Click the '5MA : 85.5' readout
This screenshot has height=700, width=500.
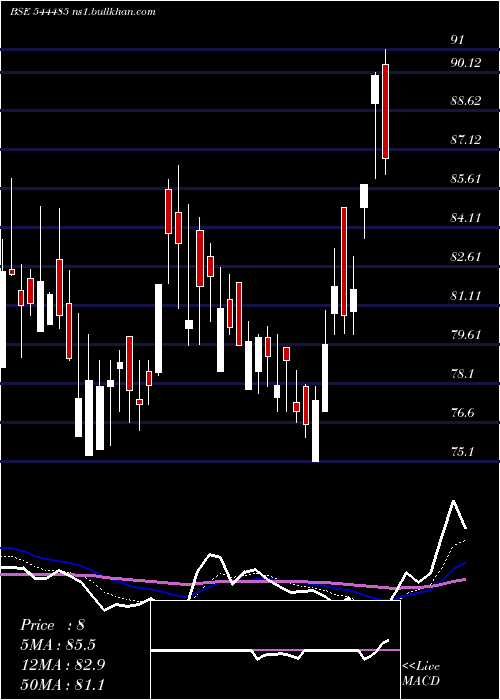tap(58, 645)
